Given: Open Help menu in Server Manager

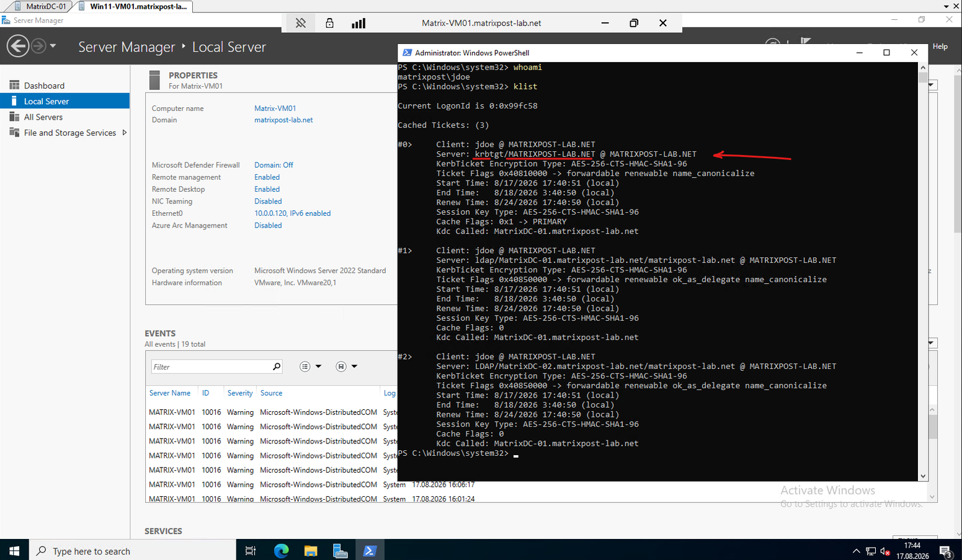Looking at the screenshot, I should point(940,47).
